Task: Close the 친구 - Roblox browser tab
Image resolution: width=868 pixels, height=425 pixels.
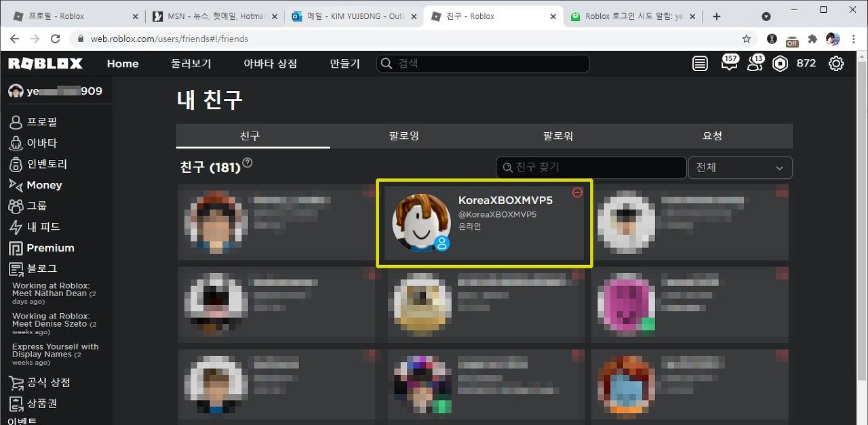Action: (x=553, y=16)
